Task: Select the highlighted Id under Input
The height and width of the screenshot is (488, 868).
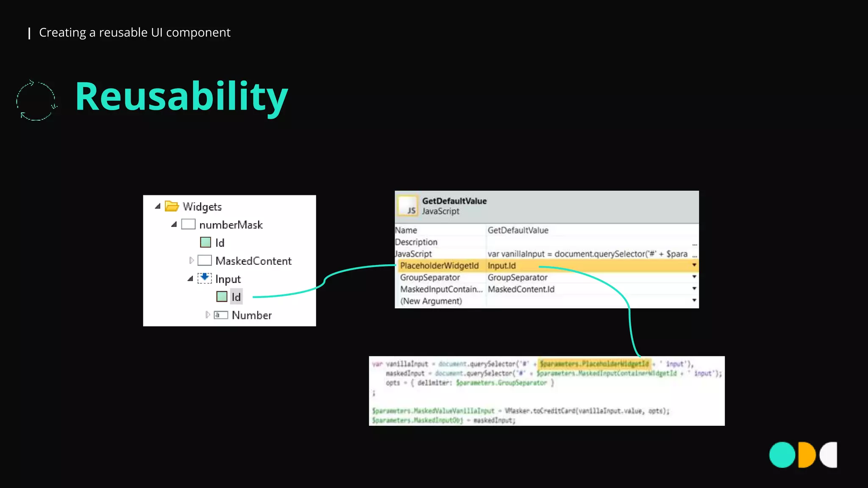Action: [x=236, y=297]
